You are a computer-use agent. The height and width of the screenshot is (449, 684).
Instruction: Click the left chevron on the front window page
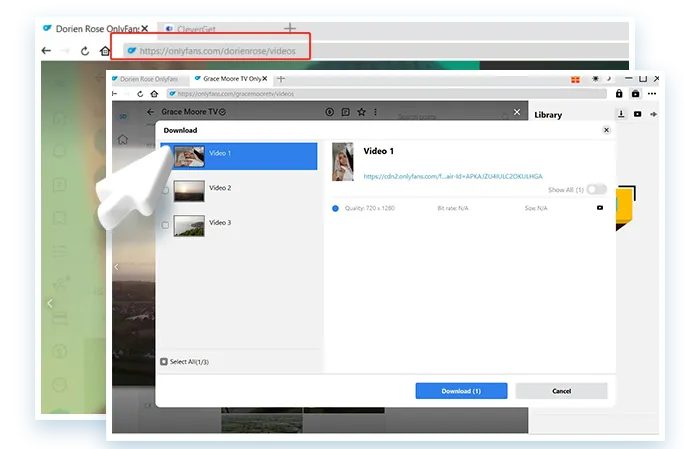click(x=116, y=267)
